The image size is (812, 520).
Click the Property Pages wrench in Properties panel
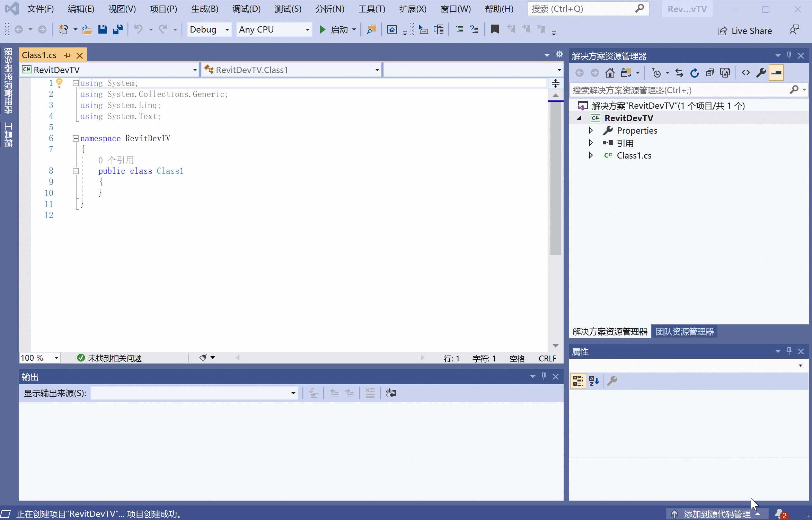(x=612, y=381)
